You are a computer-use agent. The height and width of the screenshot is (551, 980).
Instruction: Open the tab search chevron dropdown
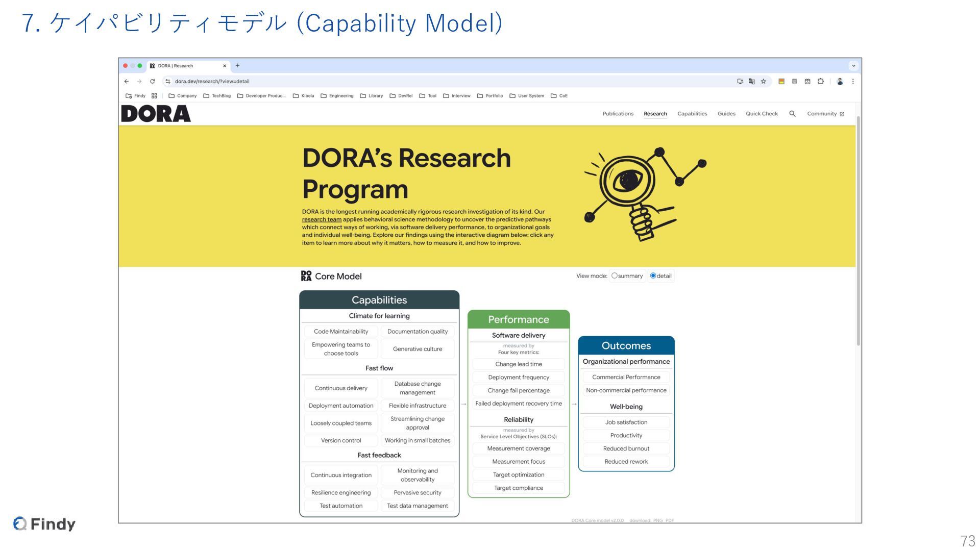click(x=853, y=66)
